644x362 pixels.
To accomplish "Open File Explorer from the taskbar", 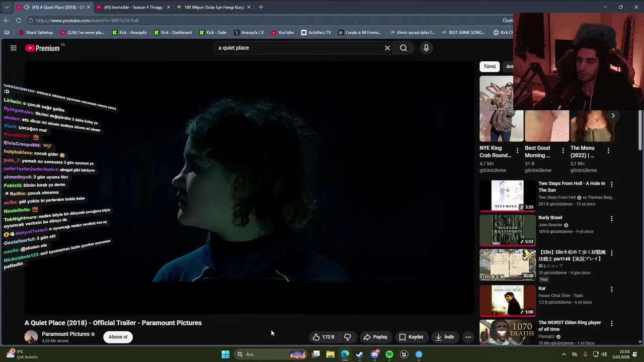I will click(x=331, y=354).
